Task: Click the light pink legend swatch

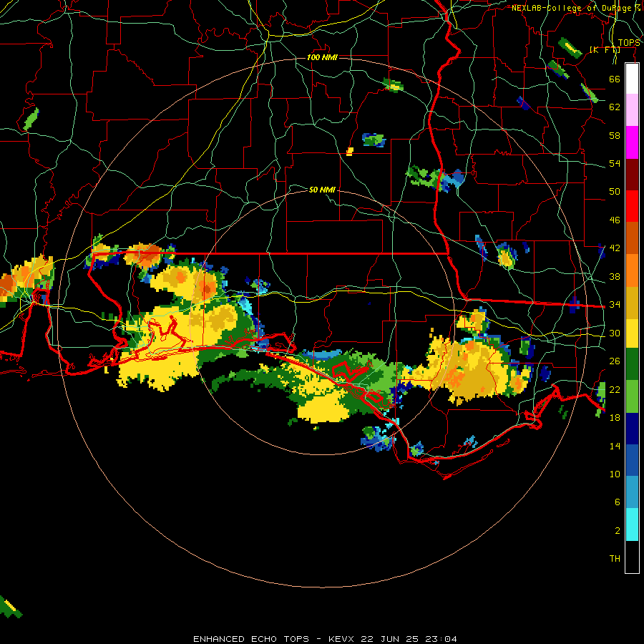Action: click(632, 110)
